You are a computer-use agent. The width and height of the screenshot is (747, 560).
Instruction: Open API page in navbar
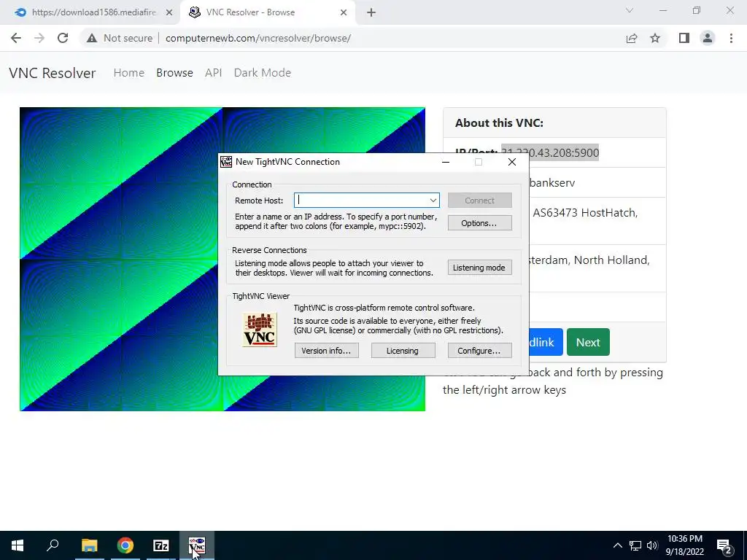click(x=214, y=73)
